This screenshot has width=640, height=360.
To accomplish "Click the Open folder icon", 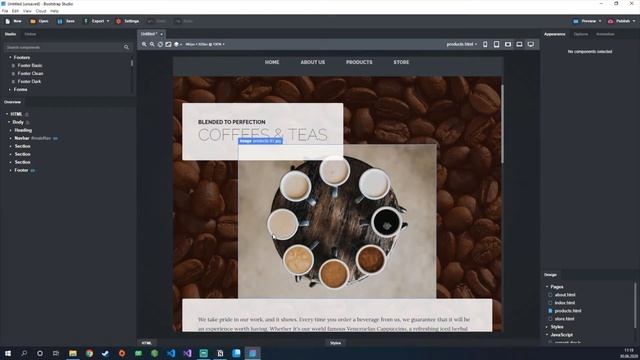I will tap(33, 21).
